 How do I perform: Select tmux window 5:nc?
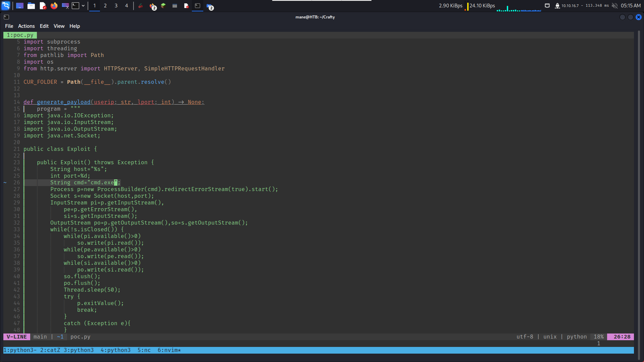click(x=144, y=350)
